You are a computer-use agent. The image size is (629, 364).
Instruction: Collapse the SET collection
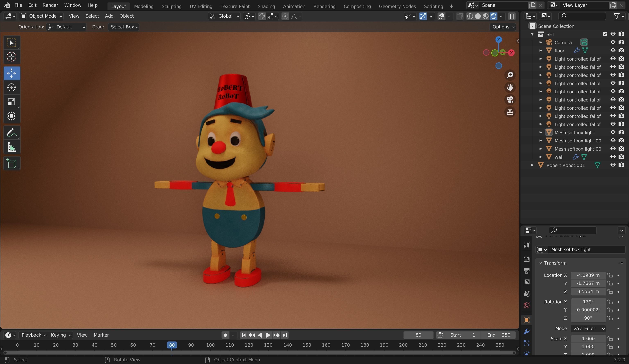pyautogui.click(x=532, y=34)
